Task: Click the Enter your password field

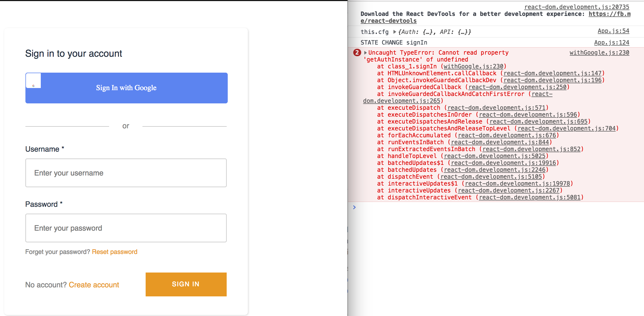Action: 126,228
